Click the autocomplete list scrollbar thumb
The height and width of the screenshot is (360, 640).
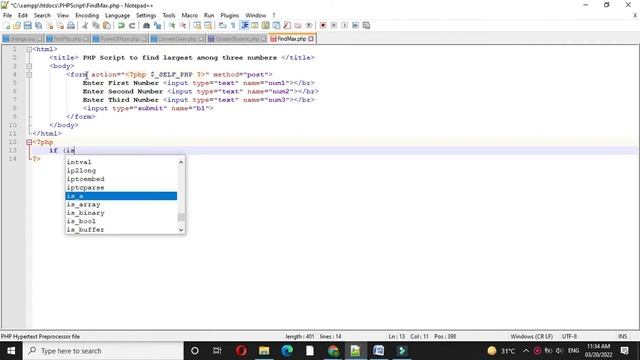(x=181, y=217)
